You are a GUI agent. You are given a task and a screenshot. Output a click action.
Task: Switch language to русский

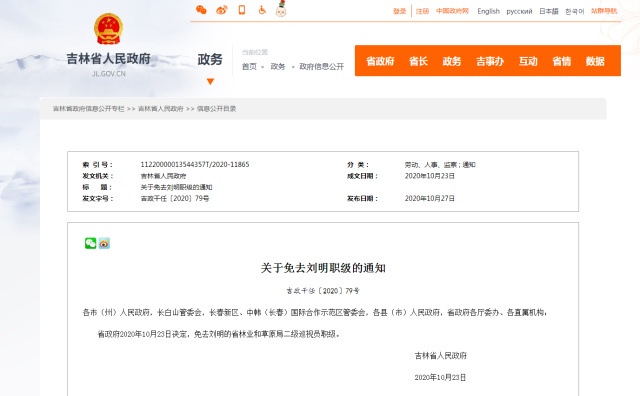pos(519,11)
